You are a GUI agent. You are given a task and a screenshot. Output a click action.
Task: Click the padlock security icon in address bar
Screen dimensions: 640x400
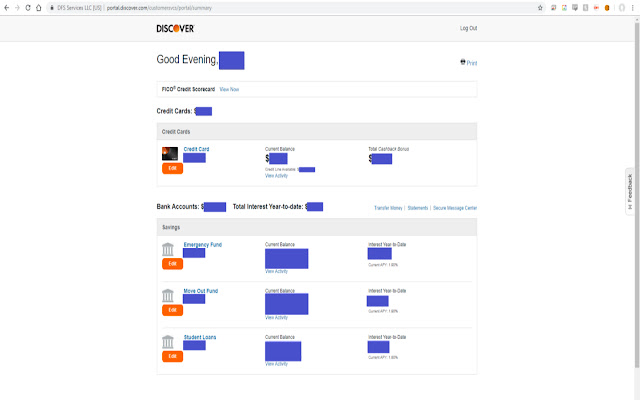coord(52,8)
